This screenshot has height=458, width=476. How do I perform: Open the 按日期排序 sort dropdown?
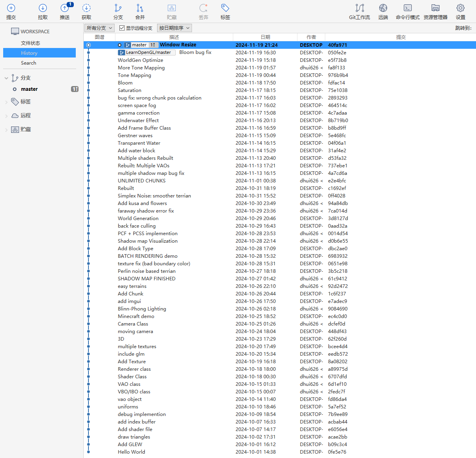point(175,28)
